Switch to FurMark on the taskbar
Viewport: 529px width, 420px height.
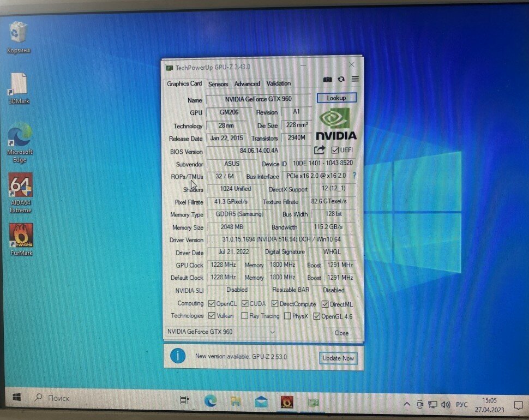click(x=287, y=402)
